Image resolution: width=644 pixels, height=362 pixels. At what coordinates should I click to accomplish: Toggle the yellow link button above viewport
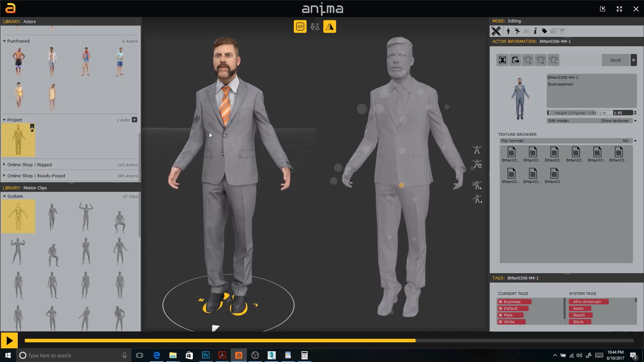tap(300, 27)
